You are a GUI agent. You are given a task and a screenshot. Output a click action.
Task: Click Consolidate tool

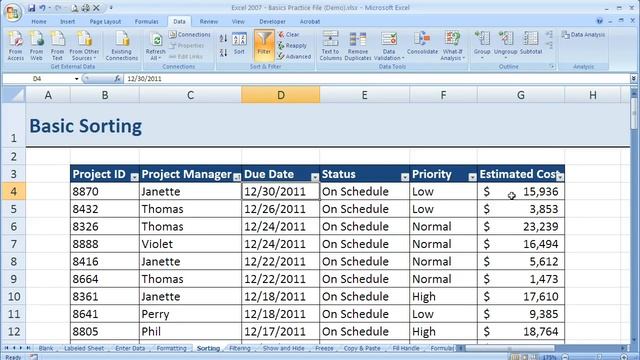422,43
